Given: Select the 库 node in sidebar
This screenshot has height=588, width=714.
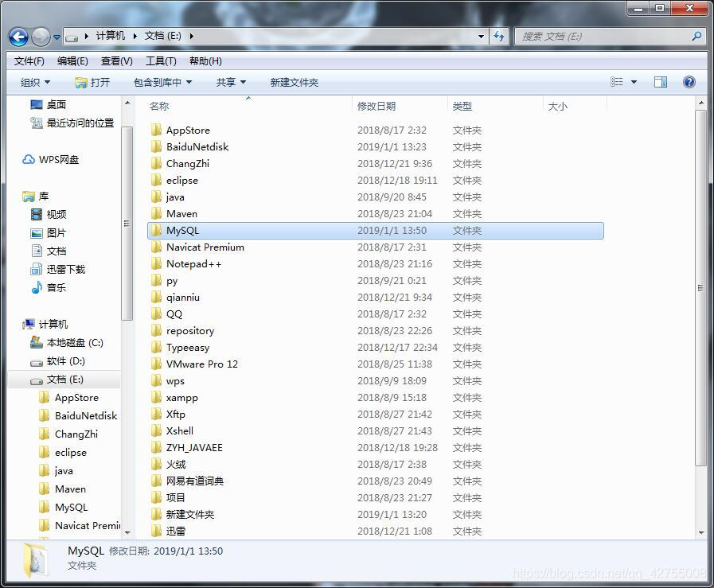Looking at the screenshot, I should (36, 197).
